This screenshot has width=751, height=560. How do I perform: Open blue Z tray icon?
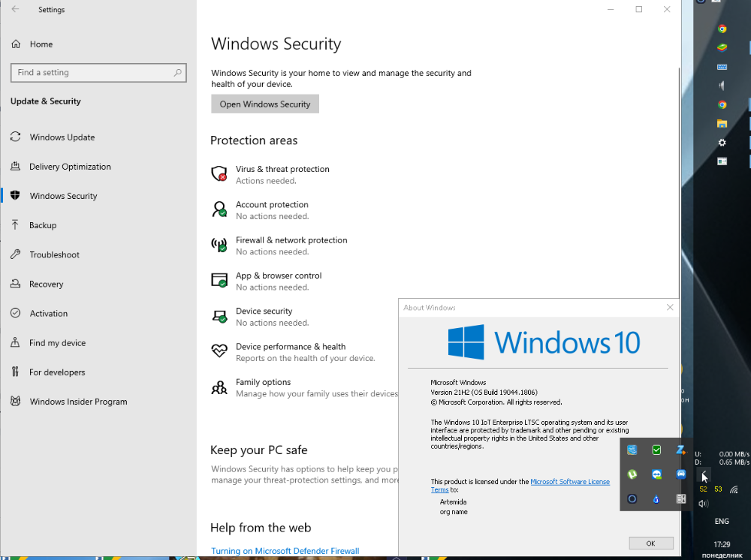[x=680, y=450]
